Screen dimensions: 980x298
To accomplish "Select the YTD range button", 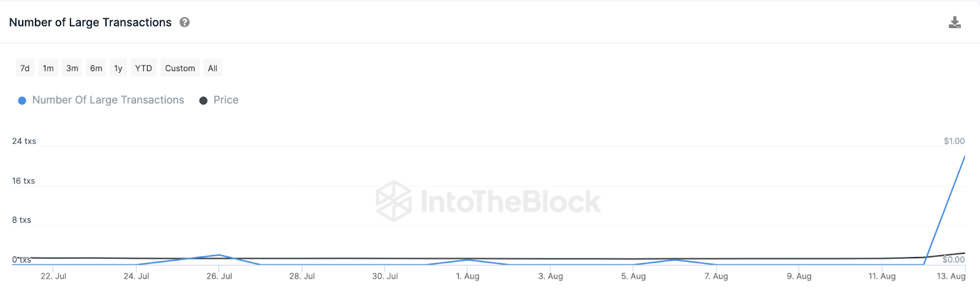I will tap(143, 68).
